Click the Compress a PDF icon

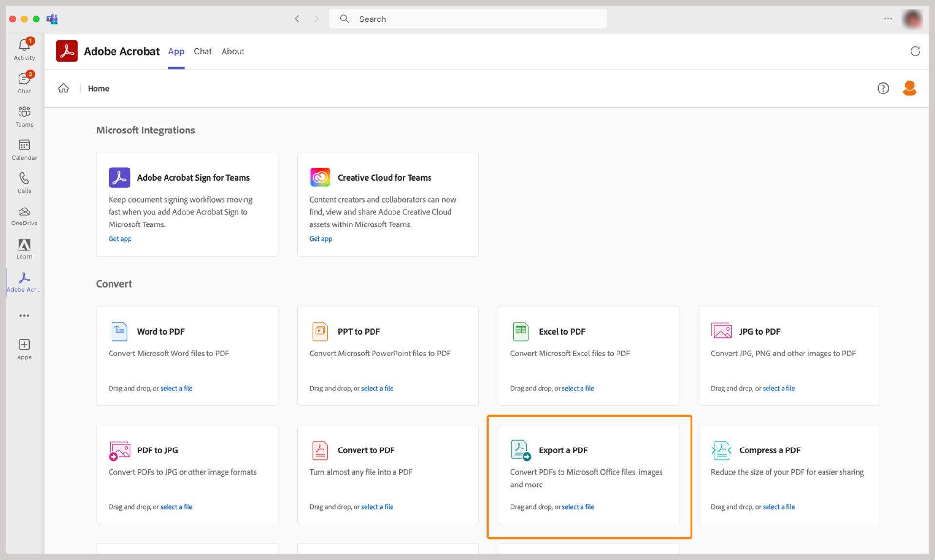[721, 450]
